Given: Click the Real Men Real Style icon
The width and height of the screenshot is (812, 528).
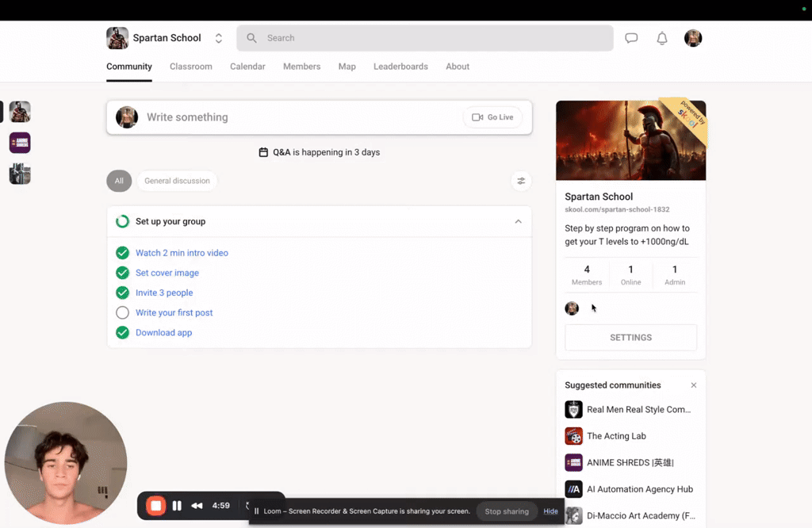Looking at the screenshot, I should point(573,409).
